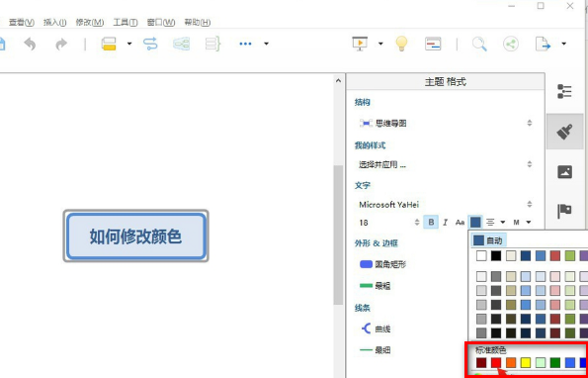
Task: Click the summary bracket icon
Action: [x=213, y=44]
